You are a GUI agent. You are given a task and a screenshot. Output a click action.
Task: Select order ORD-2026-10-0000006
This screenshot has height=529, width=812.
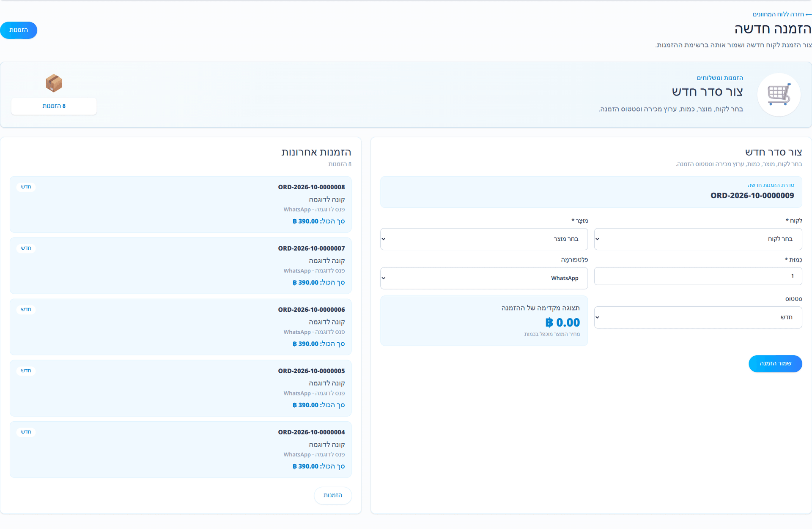181,327
